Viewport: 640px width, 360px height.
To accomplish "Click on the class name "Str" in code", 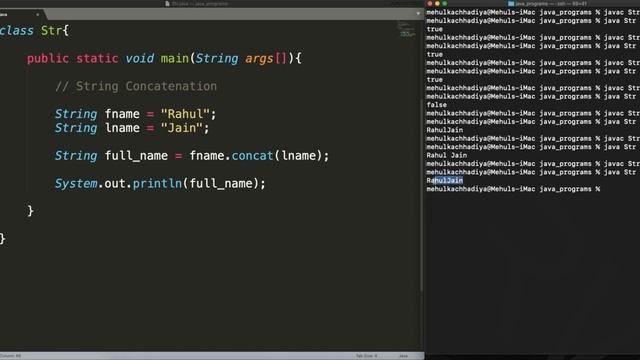I will [51, 31].
